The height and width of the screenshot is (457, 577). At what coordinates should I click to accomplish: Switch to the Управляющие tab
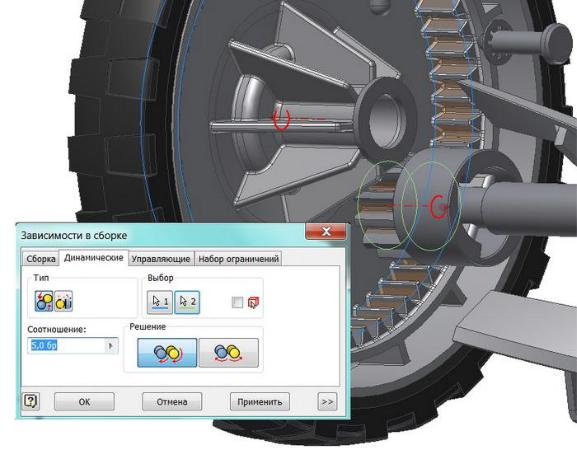point(161,259)
